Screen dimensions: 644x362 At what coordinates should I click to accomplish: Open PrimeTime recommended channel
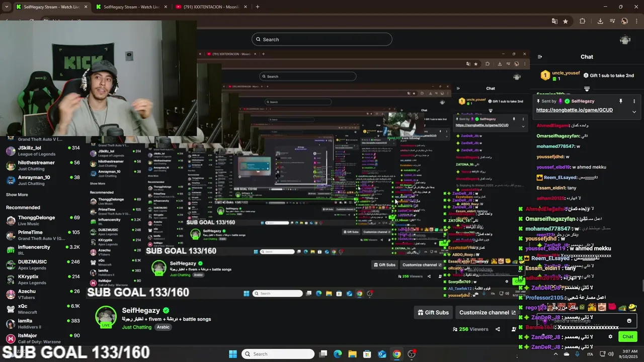click(43, 235)
